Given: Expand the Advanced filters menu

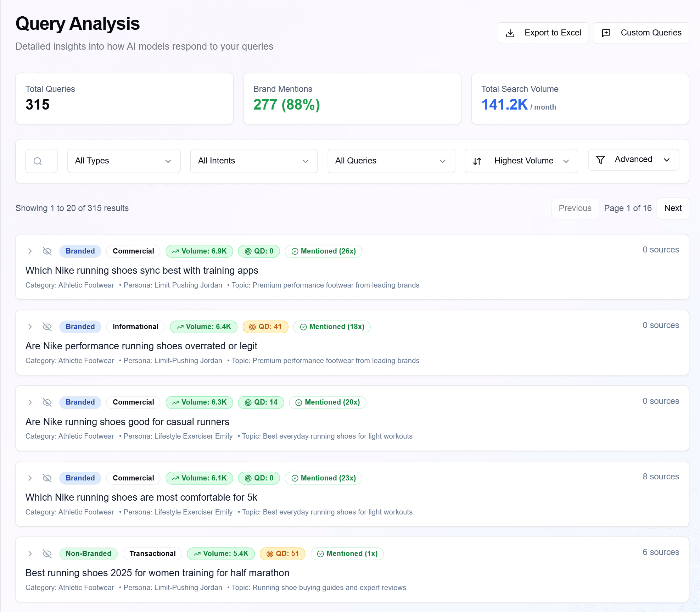Looking at the screenshot, I should pos(633,160).
